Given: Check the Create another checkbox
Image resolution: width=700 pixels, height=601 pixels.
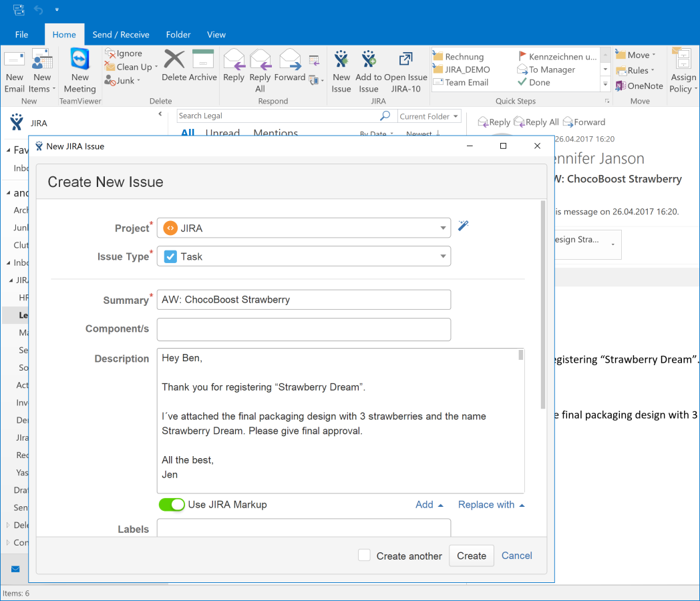Looking at the screenshot, I should point(364,555).
